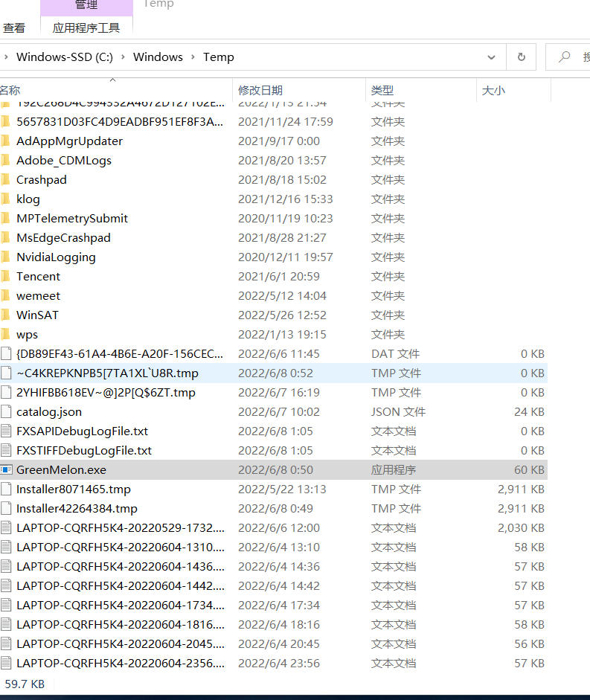Click the Installer8071465.tmp file icon
The height and width of the screenshot is (700, 590).
pyautogui.click(x=7, y=489)
